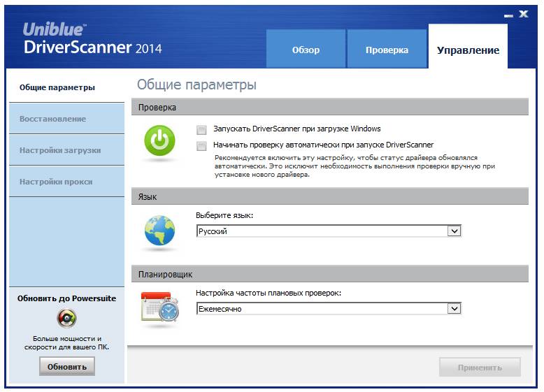Switch to the Проверка tab
Screen dimensions: 544x392
coord(387,49)
